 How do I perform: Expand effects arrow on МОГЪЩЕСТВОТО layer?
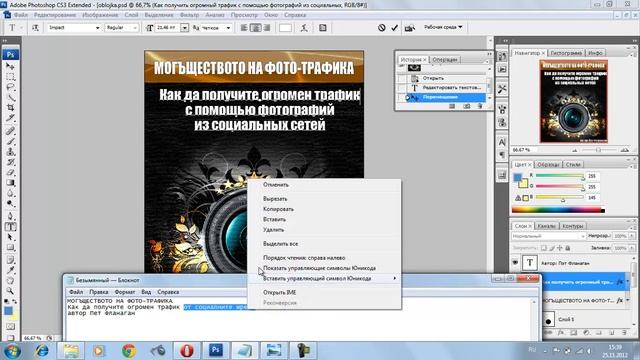(628, 300)
